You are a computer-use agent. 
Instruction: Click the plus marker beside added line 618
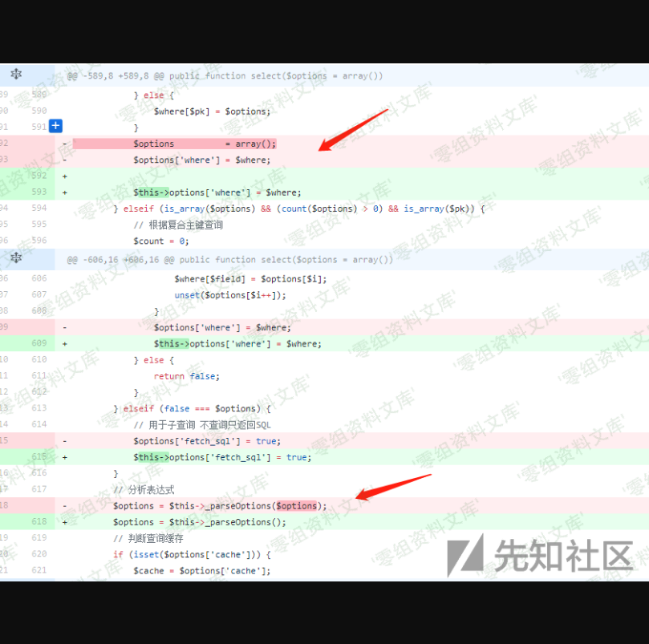(x=64, y=522)
